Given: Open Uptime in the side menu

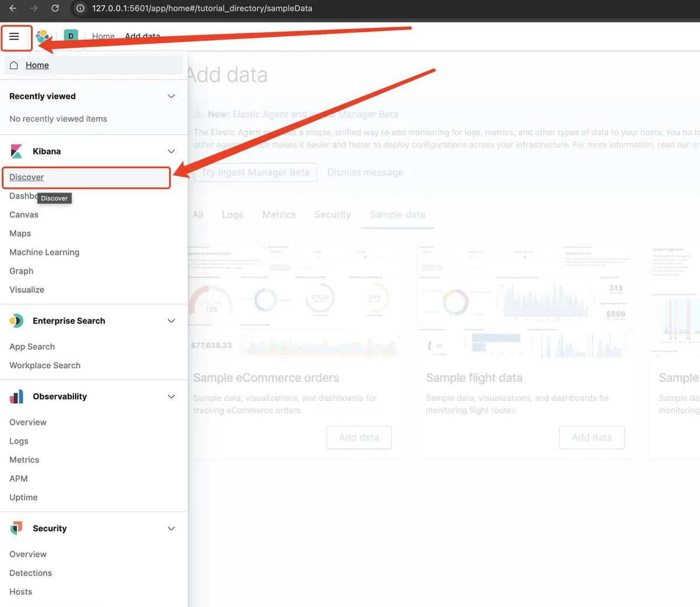Looking at the screenshot, I should coord(23,497).
